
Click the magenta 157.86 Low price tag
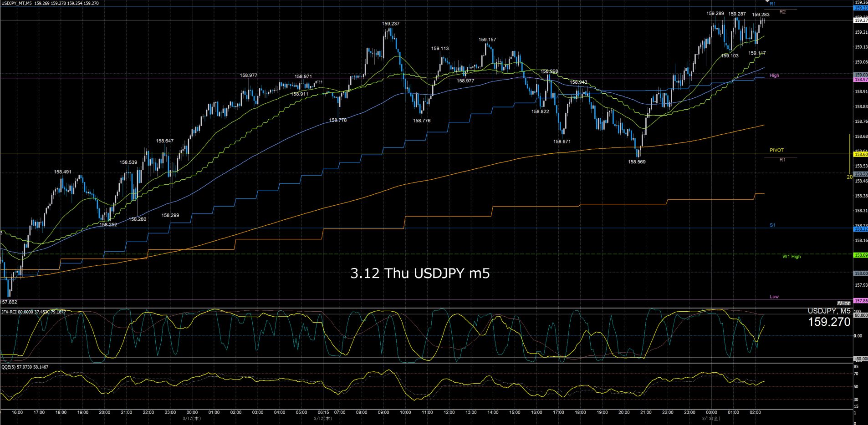[860, 301]
